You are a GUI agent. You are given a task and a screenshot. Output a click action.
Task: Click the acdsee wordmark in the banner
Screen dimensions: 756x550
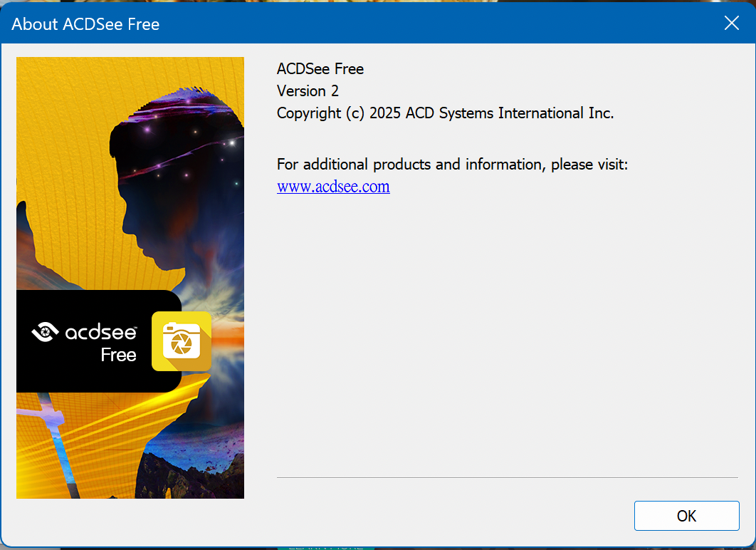pyautogui.click(x=100, y=332)
